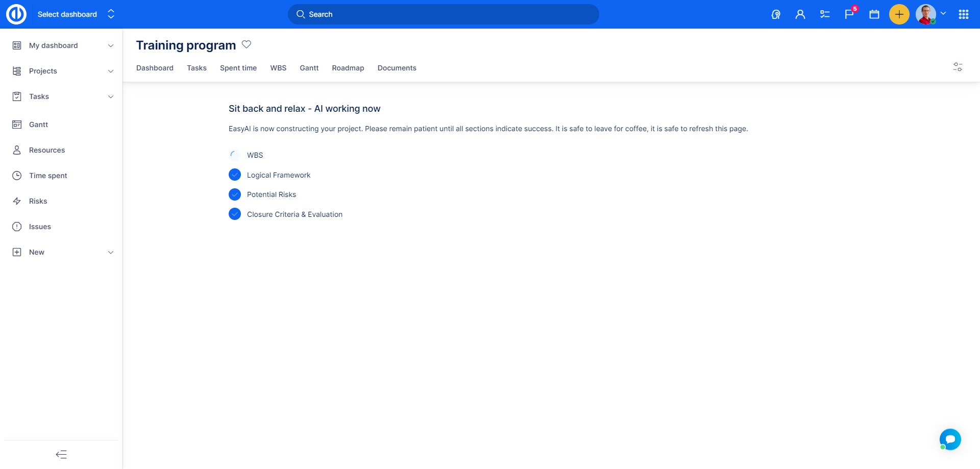Open the Select dashboard dropdown
The height and width of the screenshot is (469, 980).
[76, 14]
